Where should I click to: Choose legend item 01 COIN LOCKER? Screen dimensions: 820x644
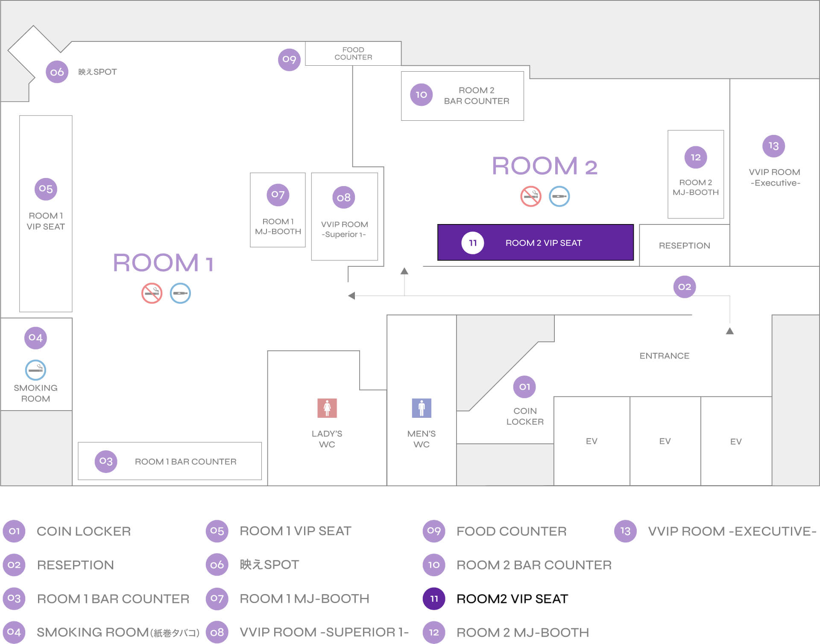[x=83, y=531]
